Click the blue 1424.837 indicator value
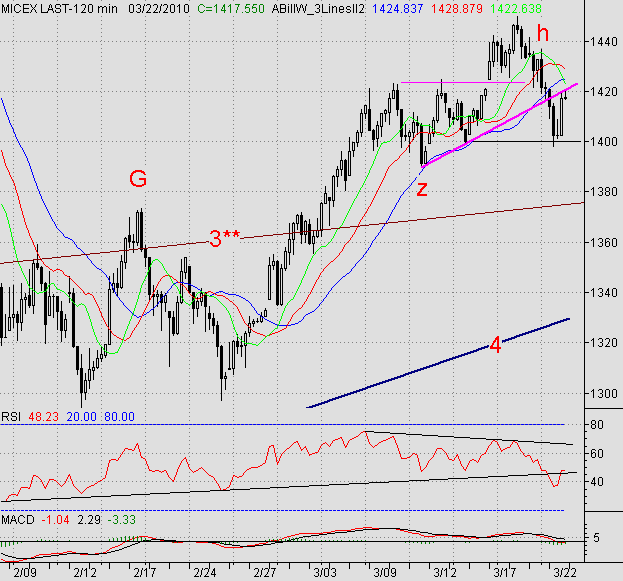 [398, 8]
